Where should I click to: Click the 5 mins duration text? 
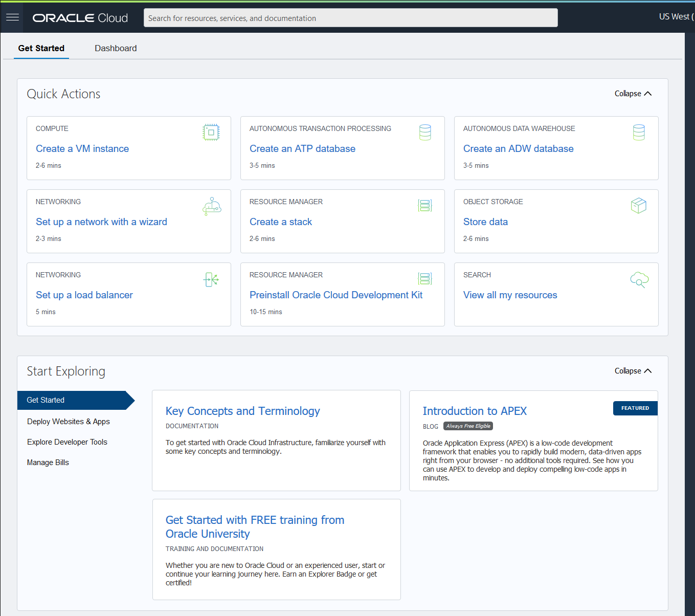coord(46,312)
